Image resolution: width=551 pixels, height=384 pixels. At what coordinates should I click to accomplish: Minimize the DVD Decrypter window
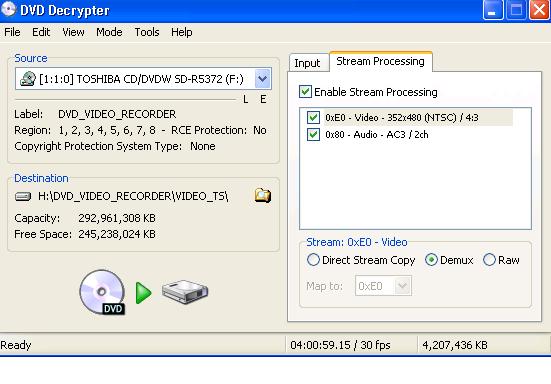(493, 10)
